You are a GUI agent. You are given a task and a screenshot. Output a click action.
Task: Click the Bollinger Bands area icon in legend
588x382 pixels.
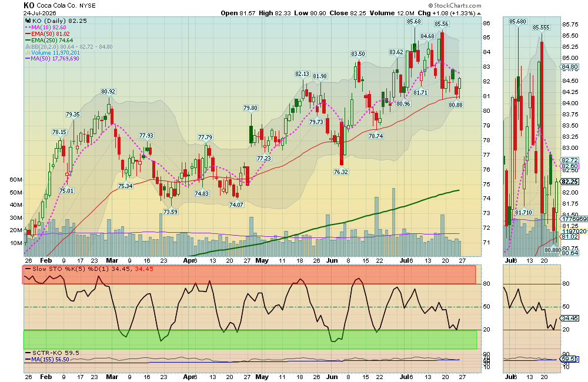tap(28, 47)
